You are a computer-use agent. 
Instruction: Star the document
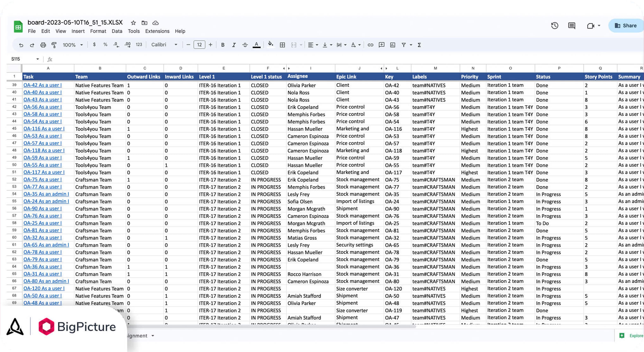click(133, 23)
